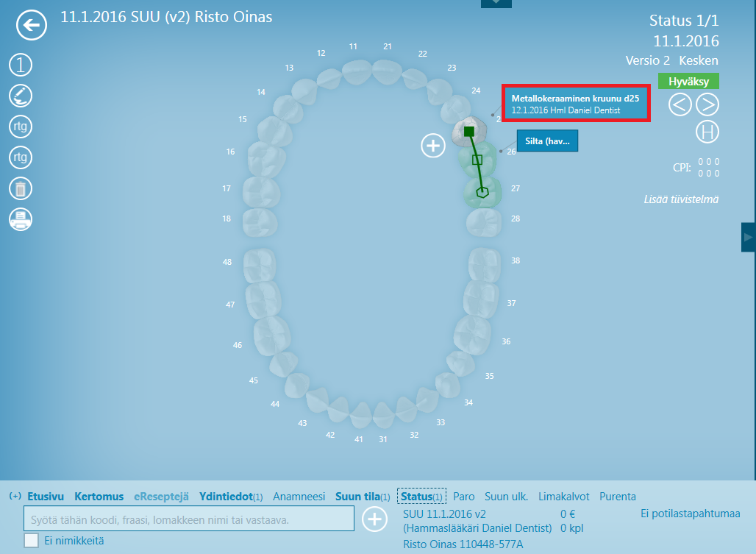Go to next status with right arrow

click(x=707, y=104)
